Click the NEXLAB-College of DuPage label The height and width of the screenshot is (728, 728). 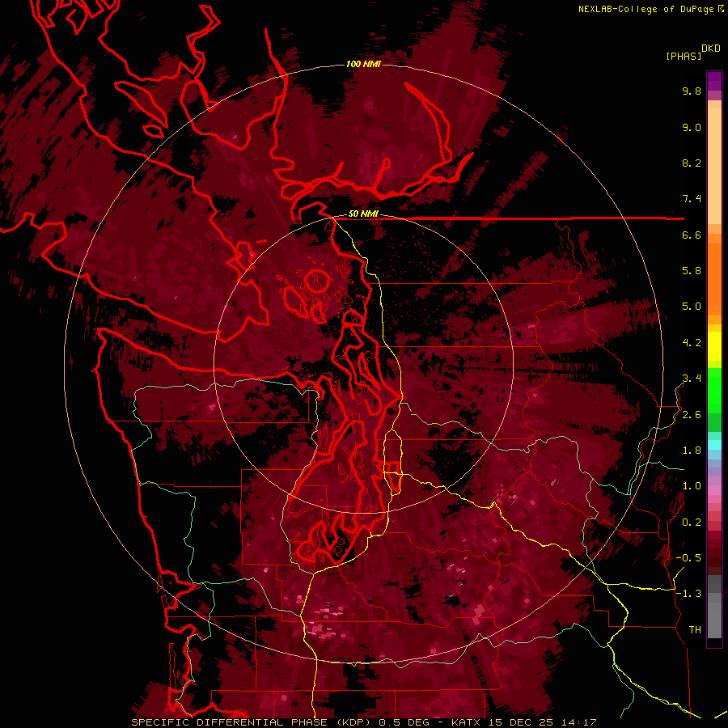click(x=645, y=9)
